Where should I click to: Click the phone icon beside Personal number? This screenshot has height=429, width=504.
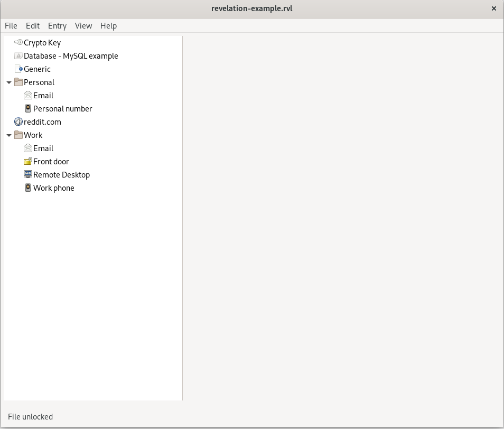(28, 108)
